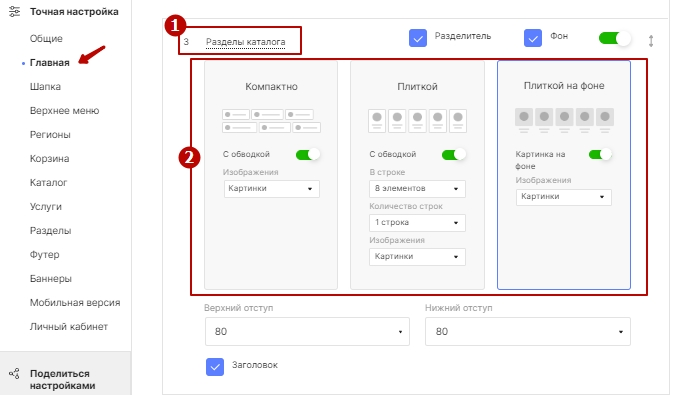The image size is (682, 395).
Task: Toggle the Фон checkbox
Action: (533, 38)
